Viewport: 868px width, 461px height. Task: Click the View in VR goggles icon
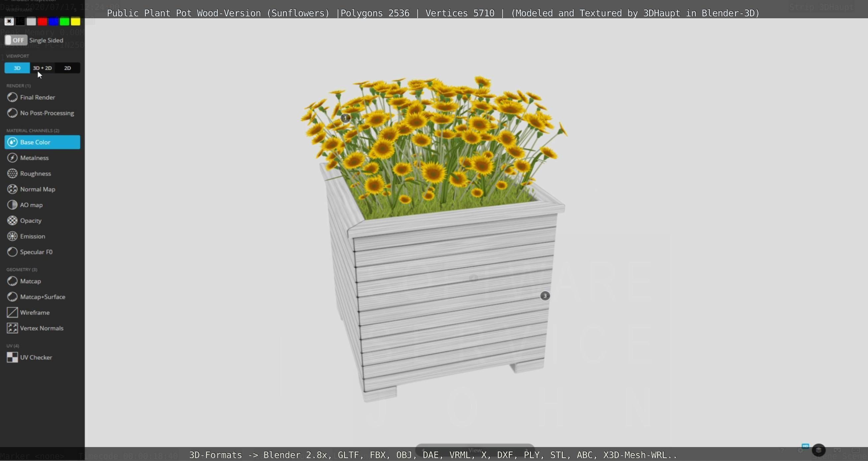coord(837,450)
